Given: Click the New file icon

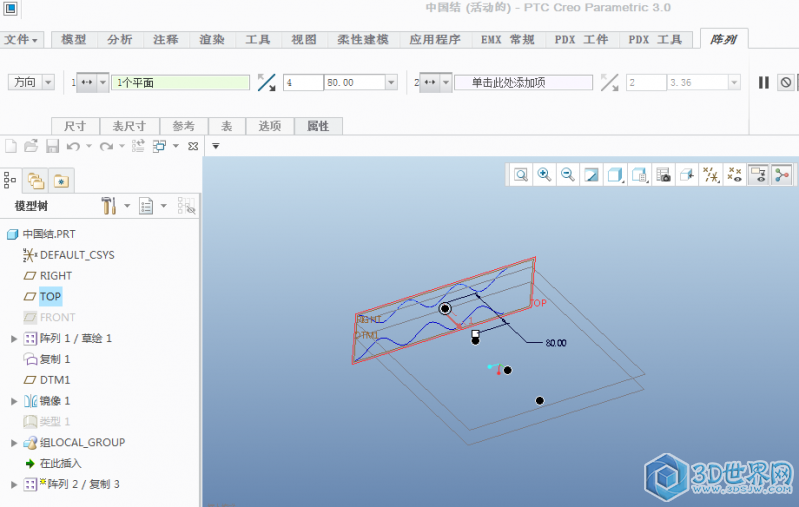Looking at the screenshot, I should click(x=11, y=146).
